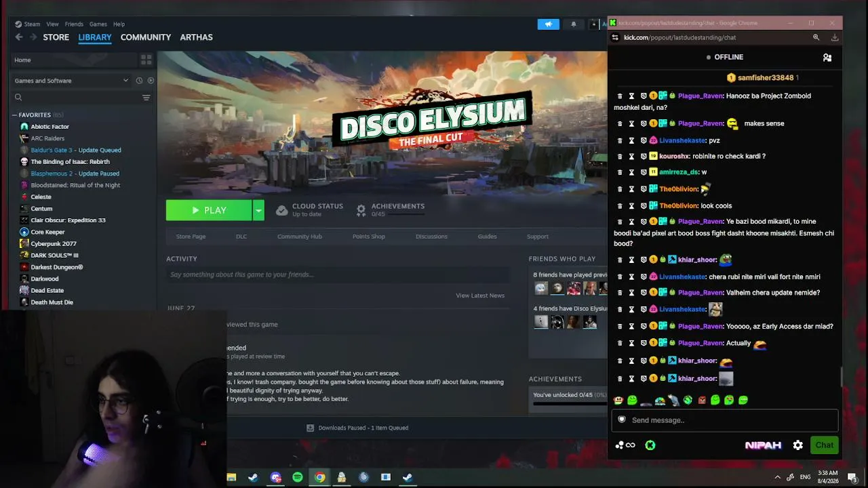
Task: Open the Support link
Action: (538, 237)
